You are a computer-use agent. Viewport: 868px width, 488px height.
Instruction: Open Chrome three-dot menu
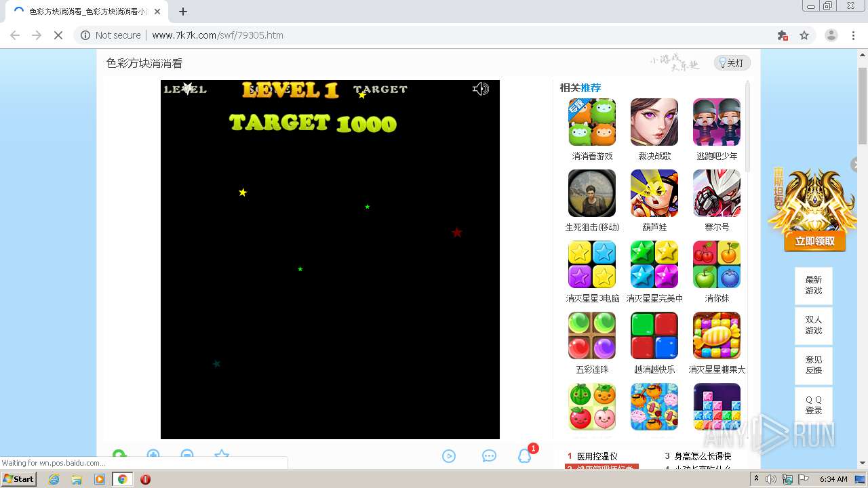click(x=853, y=35)
